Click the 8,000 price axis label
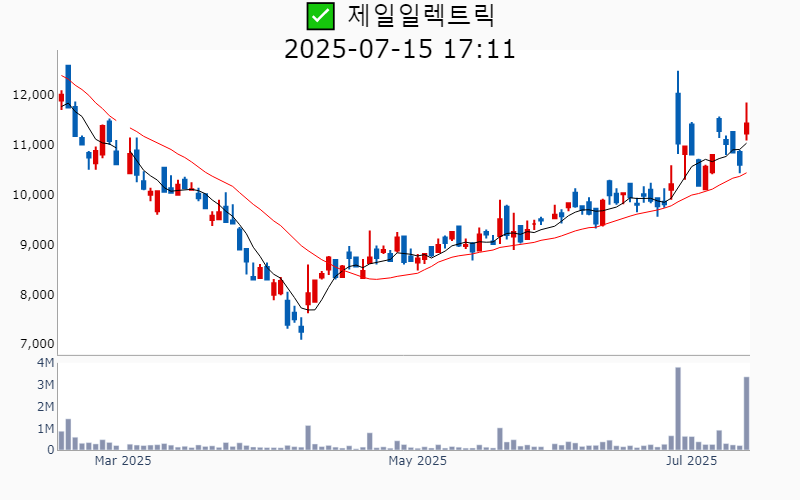Viewport: 800px width, 500px height. pyautogui.click(x=37, y=295)
